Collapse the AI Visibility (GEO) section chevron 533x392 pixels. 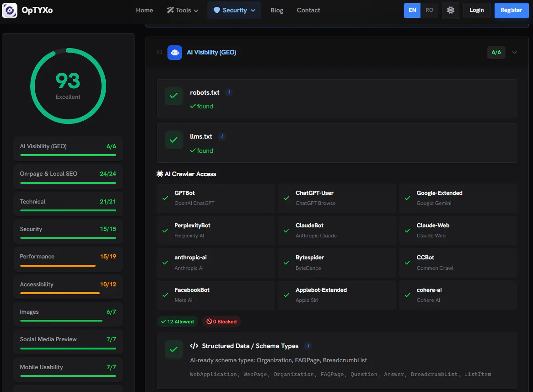point(514,52)
